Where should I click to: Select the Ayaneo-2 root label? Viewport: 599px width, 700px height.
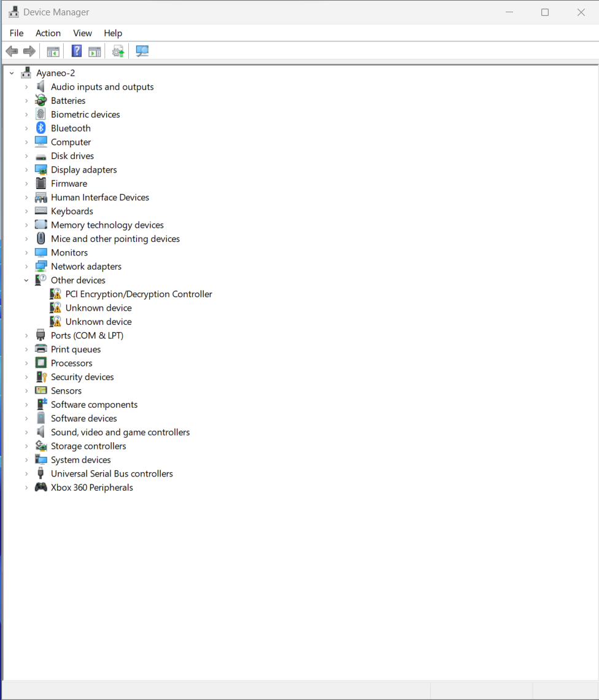coord(56,73)
